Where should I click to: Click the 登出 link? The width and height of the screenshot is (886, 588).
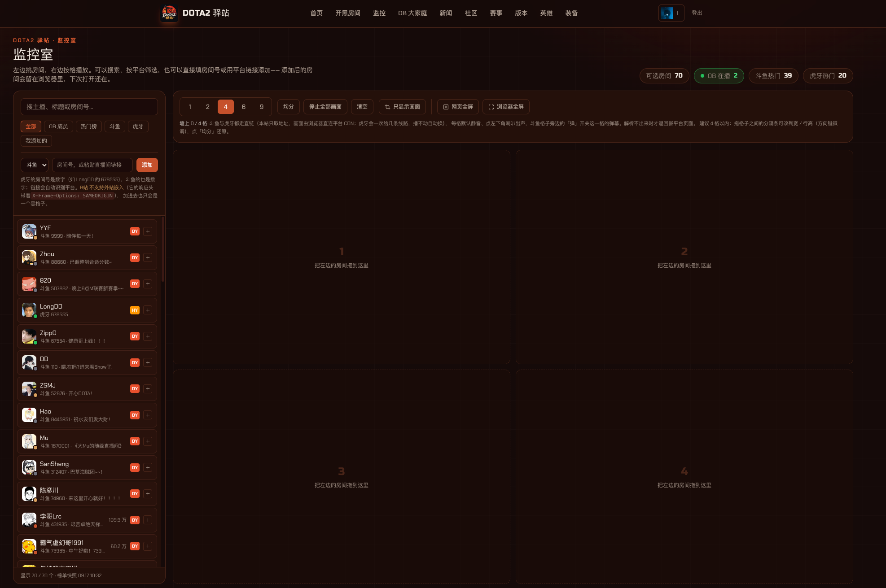(x=697, y=13)
